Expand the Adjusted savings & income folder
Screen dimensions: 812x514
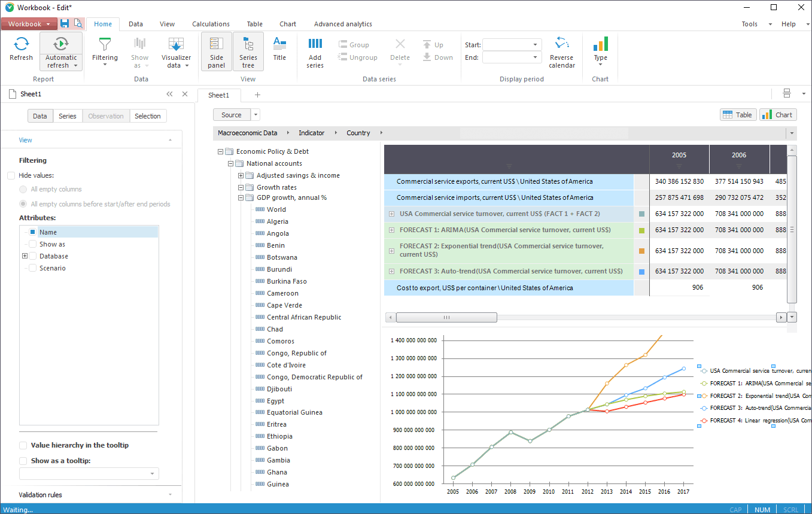pos(241,176)
